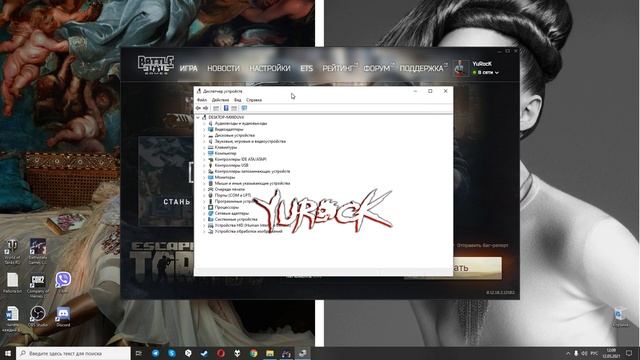The height and width of the screenshot is (360, 640).
Task: Select the Порты (COM и LPT) row
Action: tap(229, 196)
